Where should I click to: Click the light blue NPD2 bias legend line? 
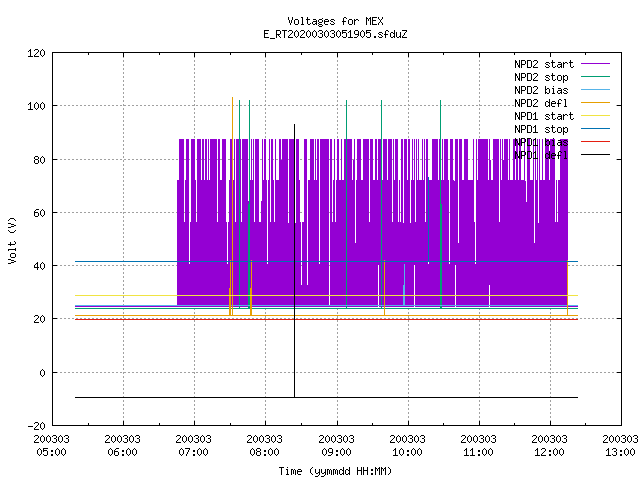click(595, 89)
